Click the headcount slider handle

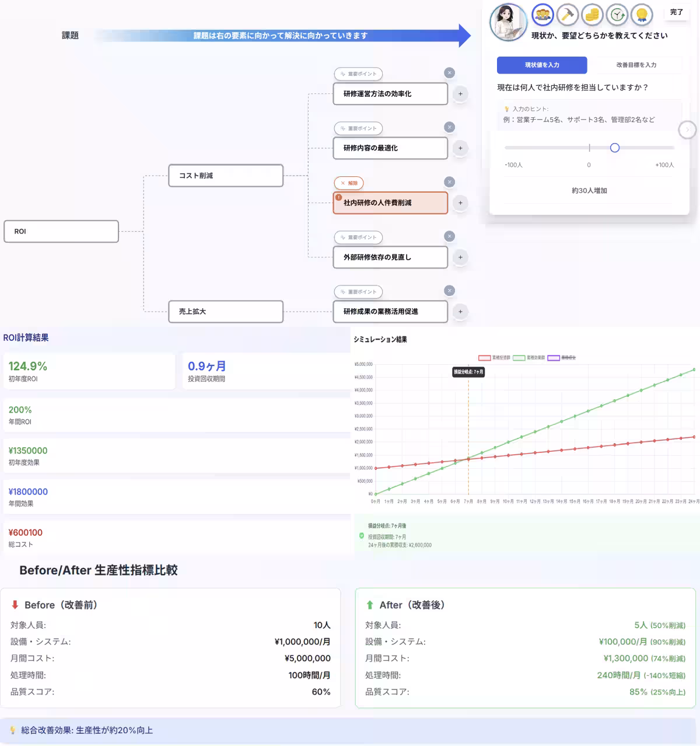614,148
